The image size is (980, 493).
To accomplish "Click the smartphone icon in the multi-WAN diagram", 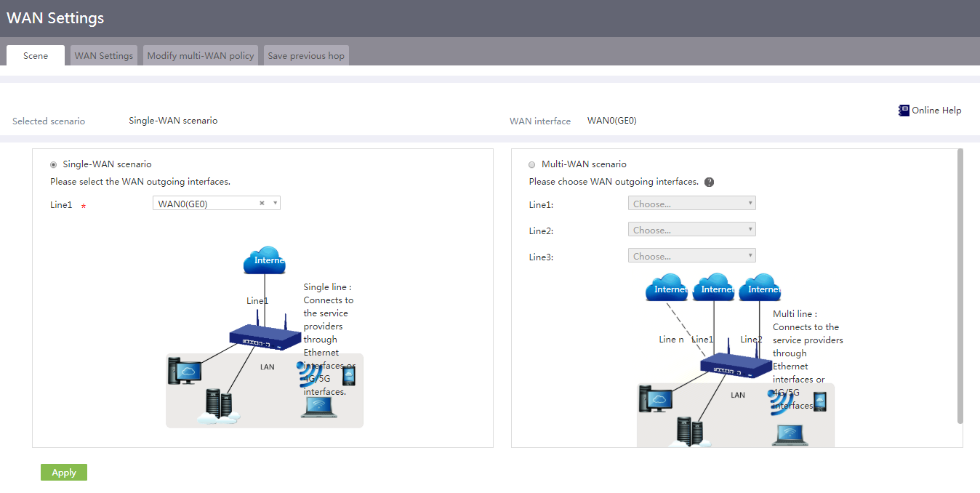I will (820, 402).
